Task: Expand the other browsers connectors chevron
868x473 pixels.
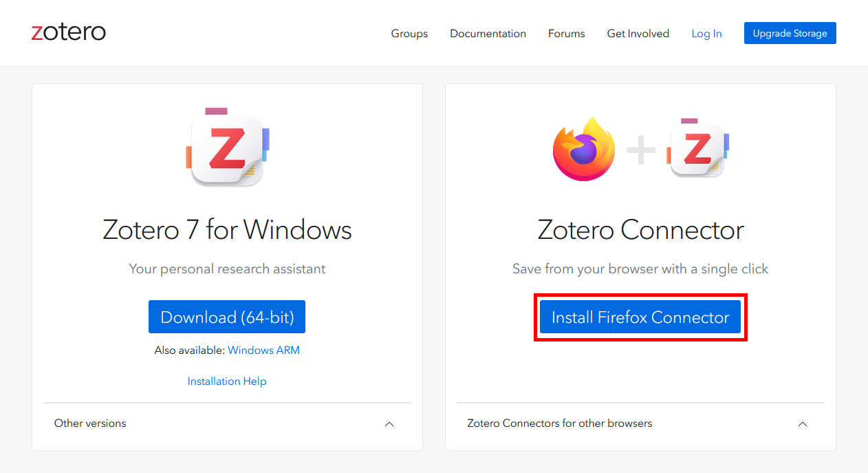Action: (802, 424)
